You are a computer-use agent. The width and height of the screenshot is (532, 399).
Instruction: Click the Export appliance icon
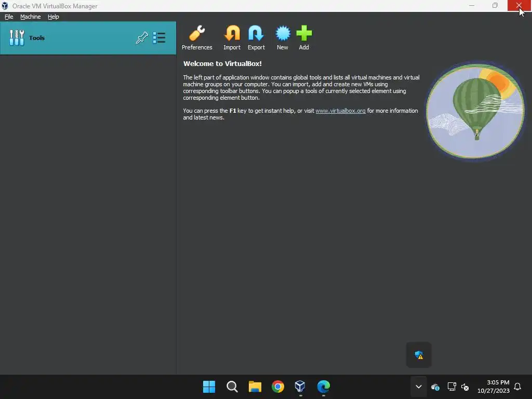256,37
